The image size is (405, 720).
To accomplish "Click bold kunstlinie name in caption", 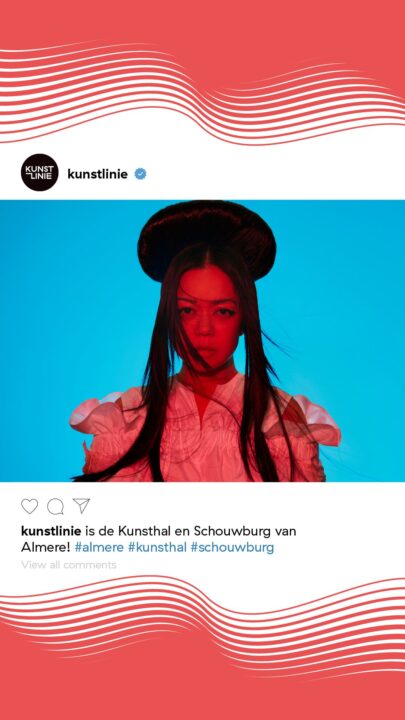I will click(51, 531).
